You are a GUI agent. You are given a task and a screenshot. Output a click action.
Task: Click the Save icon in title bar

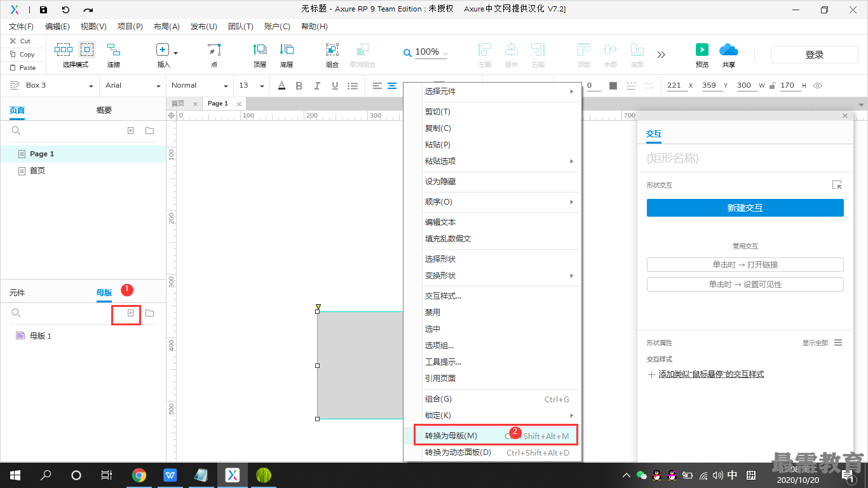[x=43, y=10]
